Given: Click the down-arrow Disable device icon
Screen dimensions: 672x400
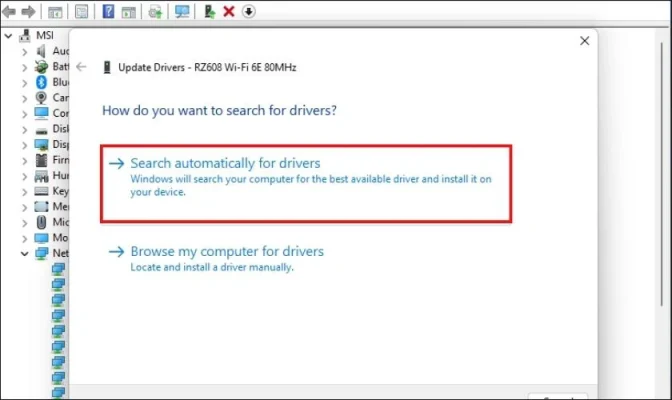Looking at the screenshot, I should point(248,12).
